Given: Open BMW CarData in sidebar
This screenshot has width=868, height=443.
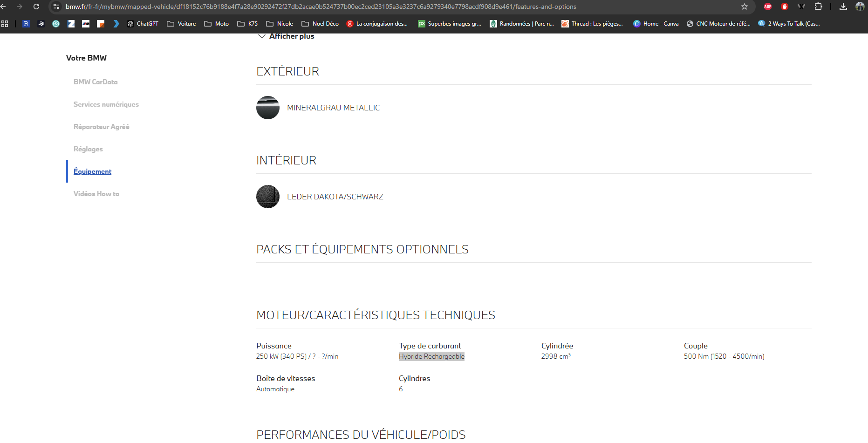Looking at the screenshot, I should pyautogui.click(x=96, y=82).
